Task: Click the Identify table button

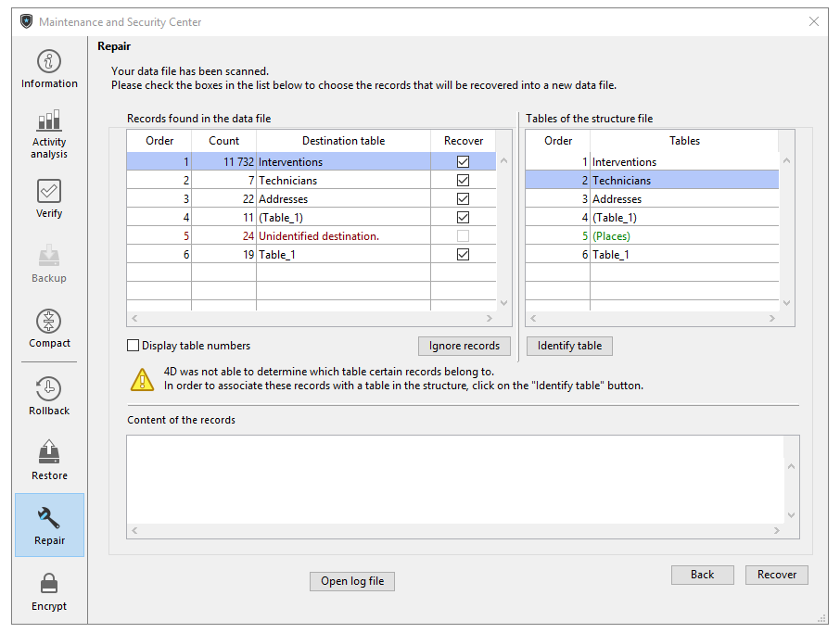Action: pos(569,346)
